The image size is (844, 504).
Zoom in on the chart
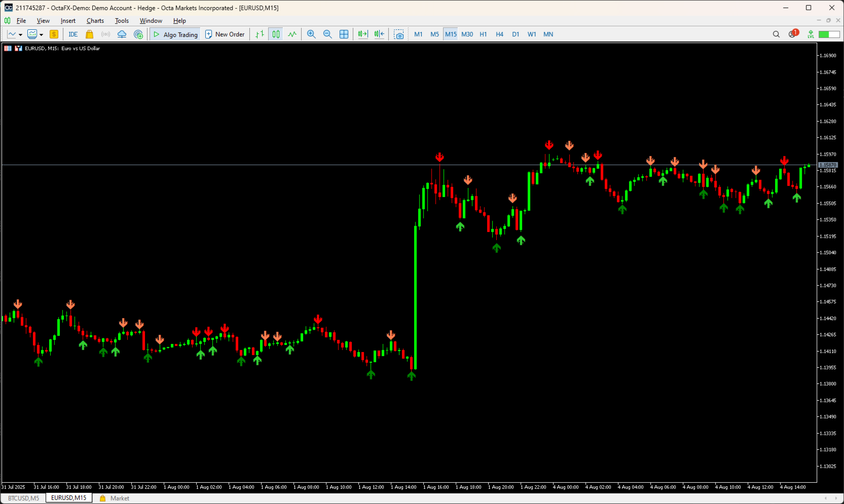tap(311, 34)
